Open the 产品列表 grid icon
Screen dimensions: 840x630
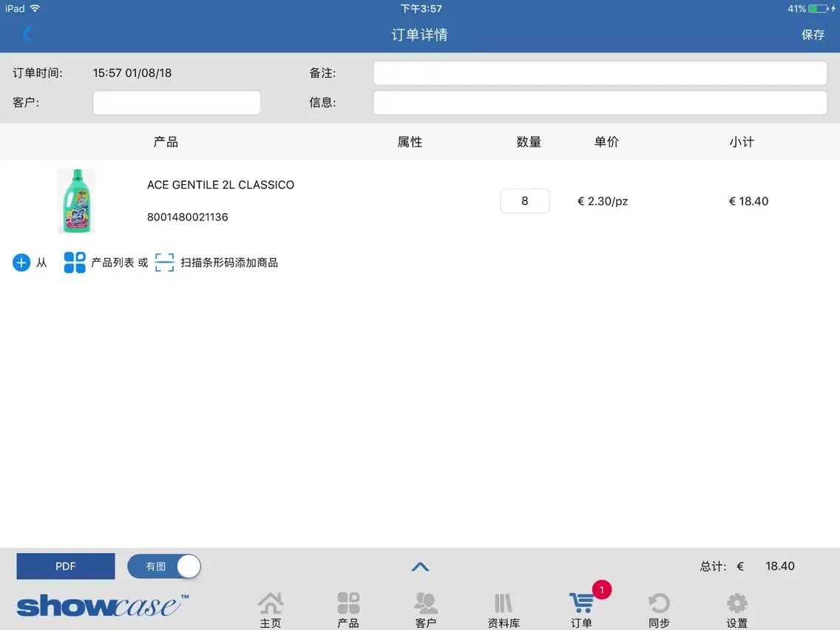point(75,262)
